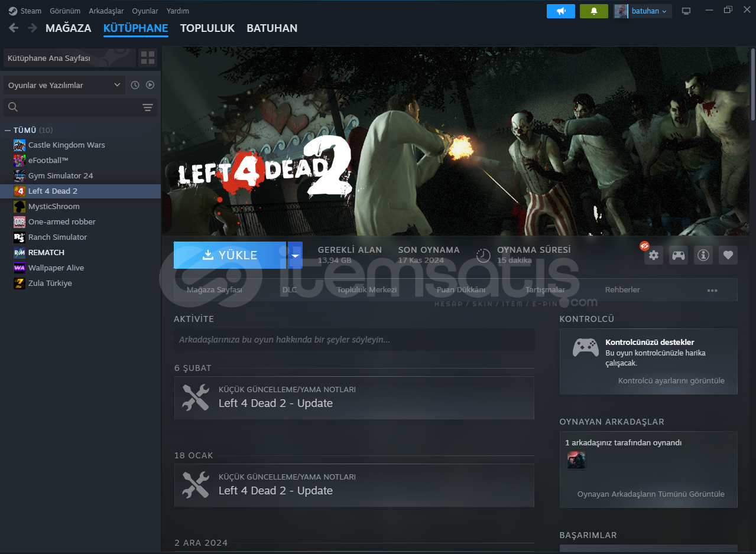
Task: Click the library search field
Action: 71,107
